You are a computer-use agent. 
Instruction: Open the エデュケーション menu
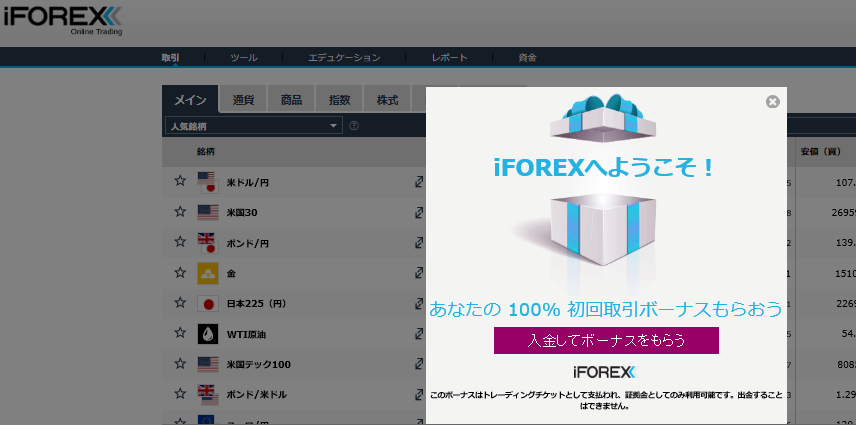click(344, 57)
